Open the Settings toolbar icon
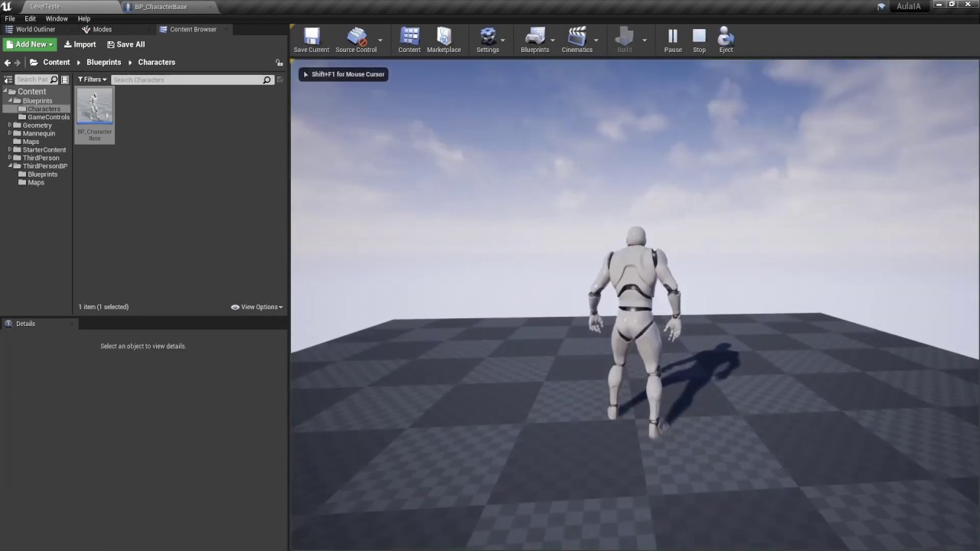The width and height of the screenshot is (980, 551). click(x=488, y=40)
